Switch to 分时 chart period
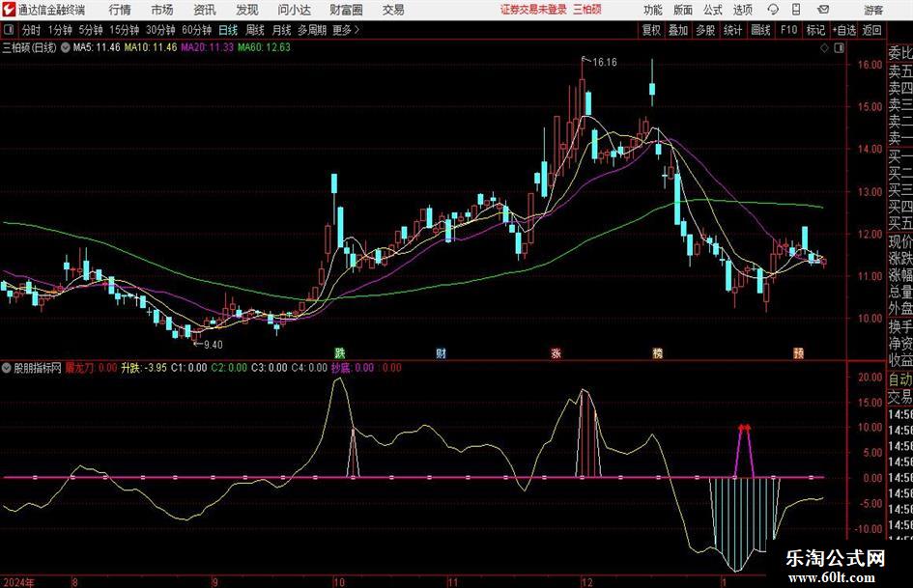 32,30
